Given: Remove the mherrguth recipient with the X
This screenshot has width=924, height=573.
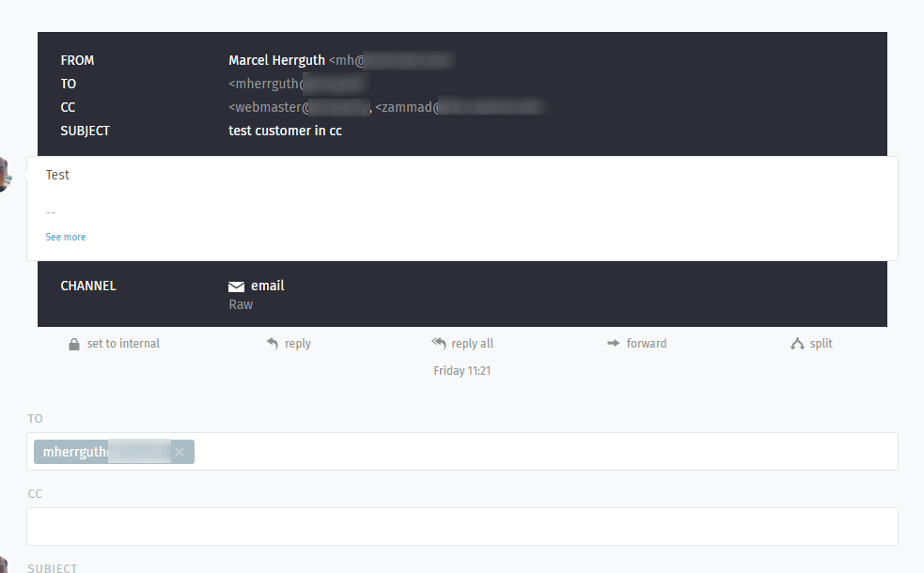Looking at the screenshot, I should [180, 452].
